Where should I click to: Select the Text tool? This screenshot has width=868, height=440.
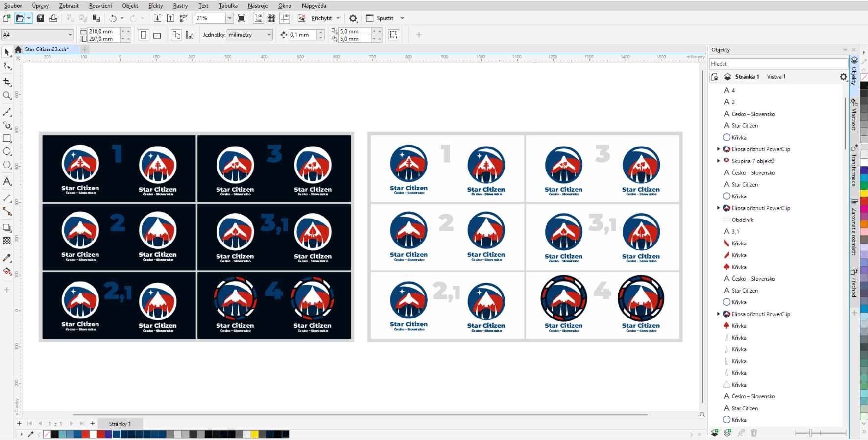(x=7, y=181)
